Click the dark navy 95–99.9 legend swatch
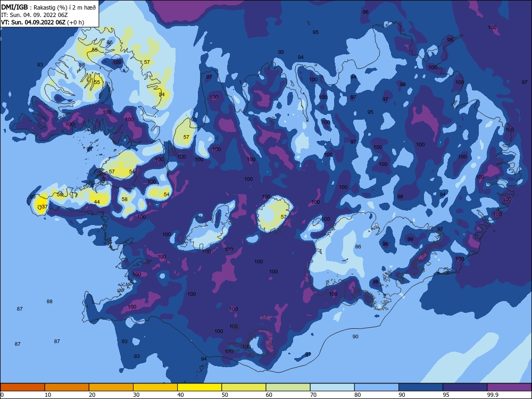532x399 pixels. 465,387
